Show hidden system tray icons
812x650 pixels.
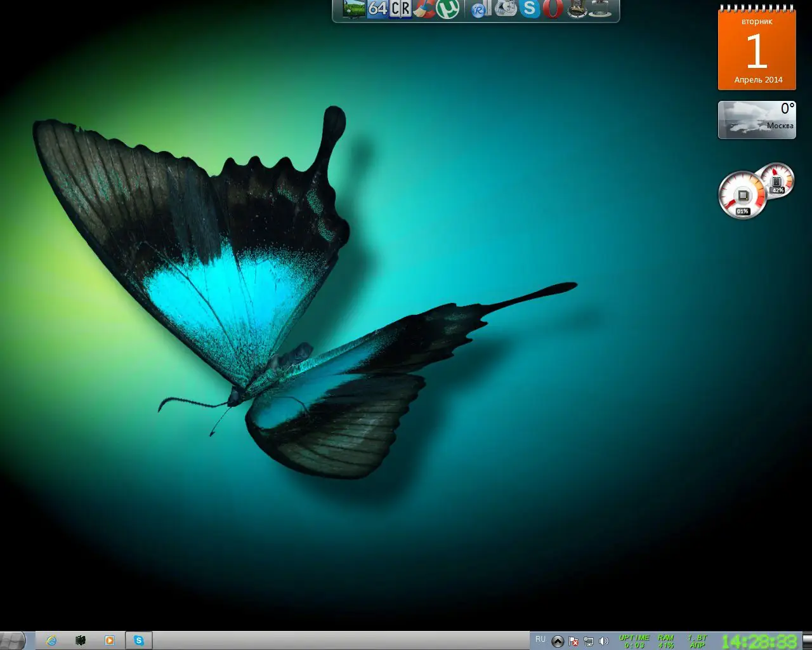(558, 641)
